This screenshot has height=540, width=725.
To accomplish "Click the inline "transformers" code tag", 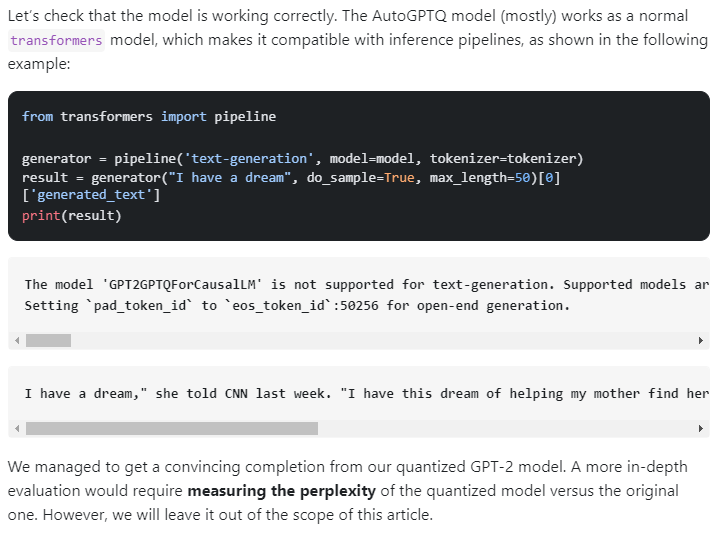I will (x=57, y=40).
